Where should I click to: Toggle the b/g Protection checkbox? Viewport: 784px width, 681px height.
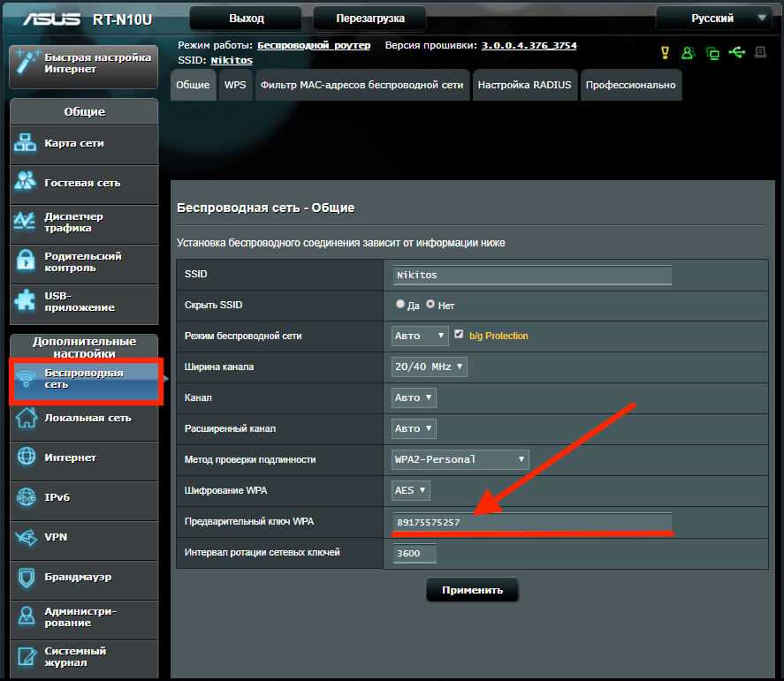click(x=458, y=336)
